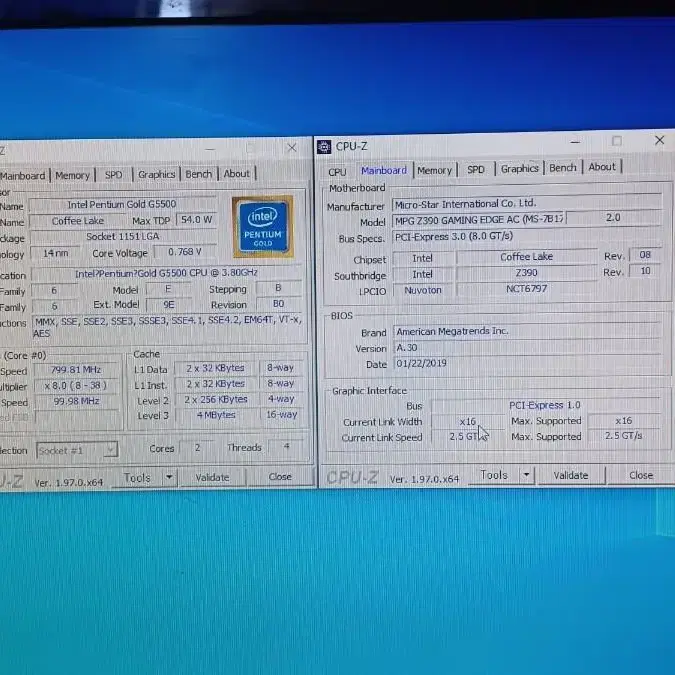
Task: Click the Revision B0 value
Action: pos(279,304)
